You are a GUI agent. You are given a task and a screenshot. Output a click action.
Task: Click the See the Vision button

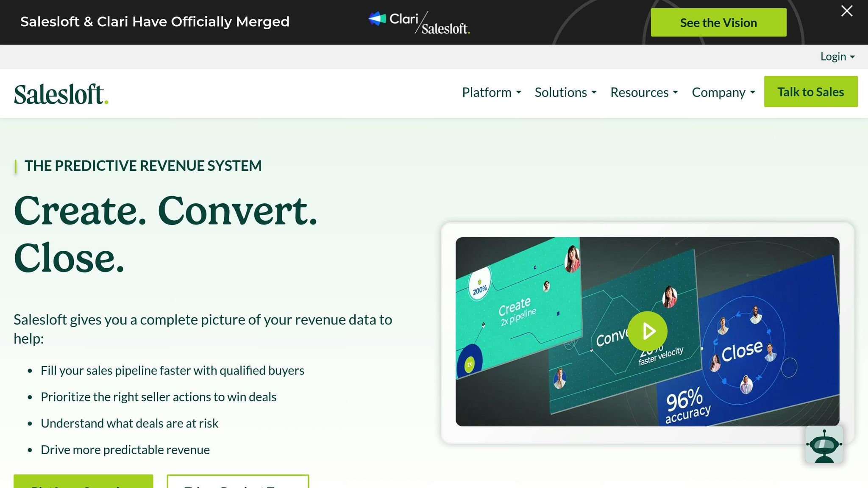[718, 22]
